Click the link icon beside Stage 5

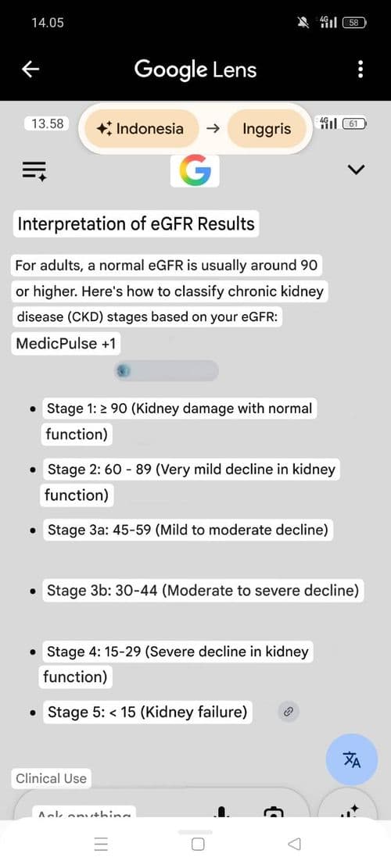pos(288,712)
